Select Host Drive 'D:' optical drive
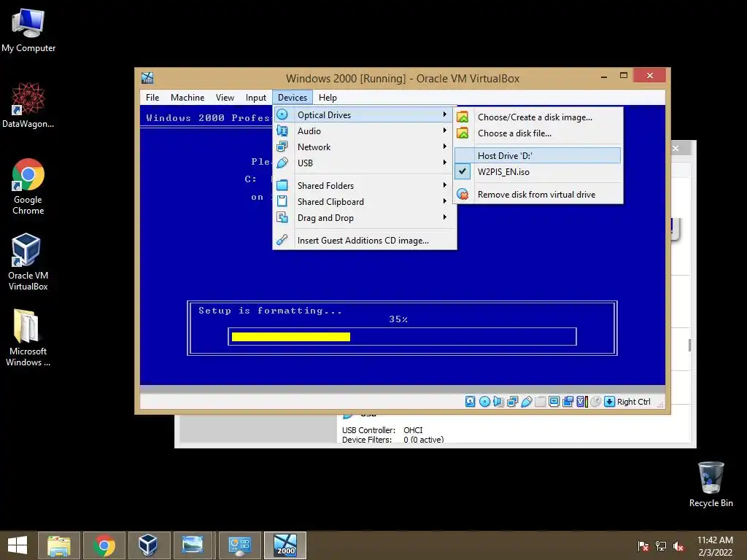The image size is (747, 560). [538, 156]
